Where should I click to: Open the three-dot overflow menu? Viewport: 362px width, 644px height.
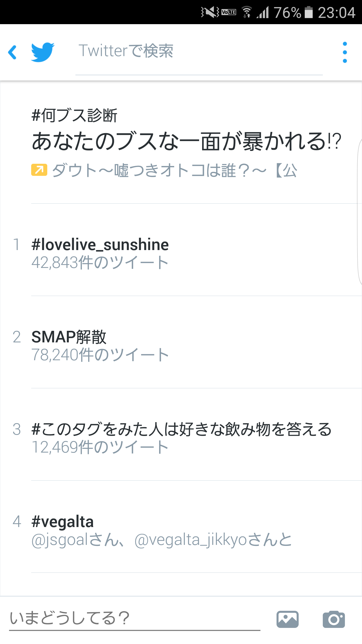(x=345, y=52)
